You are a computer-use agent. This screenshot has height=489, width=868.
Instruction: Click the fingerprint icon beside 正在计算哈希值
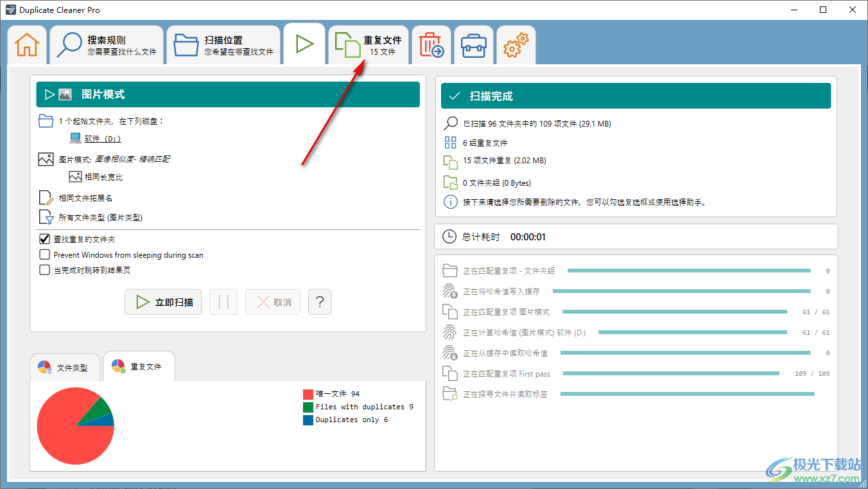pos(450,332)
